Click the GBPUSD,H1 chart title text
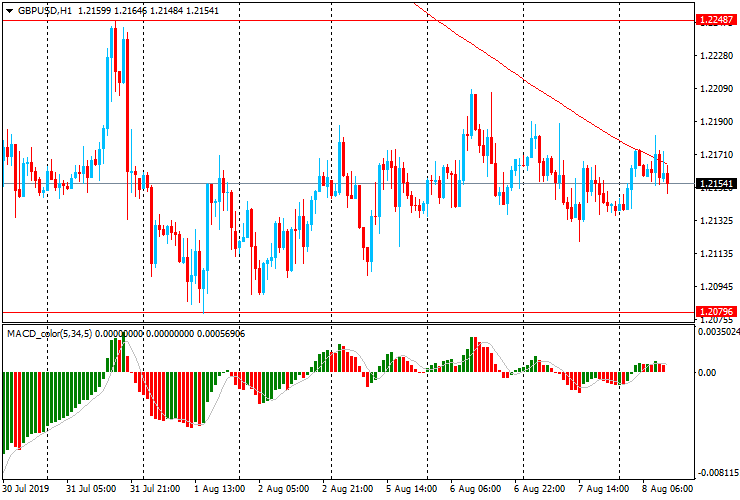 click(x=43, y=10)
